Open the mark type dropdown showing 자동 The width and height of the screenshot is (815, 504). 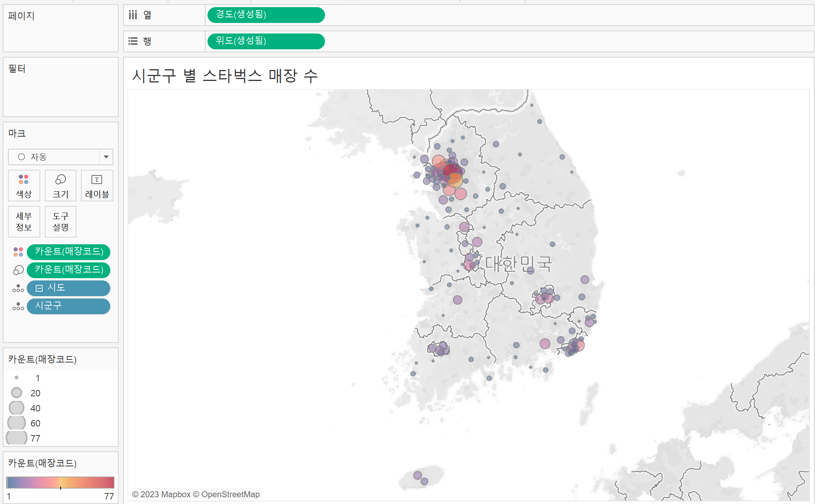tap(61, 157)
